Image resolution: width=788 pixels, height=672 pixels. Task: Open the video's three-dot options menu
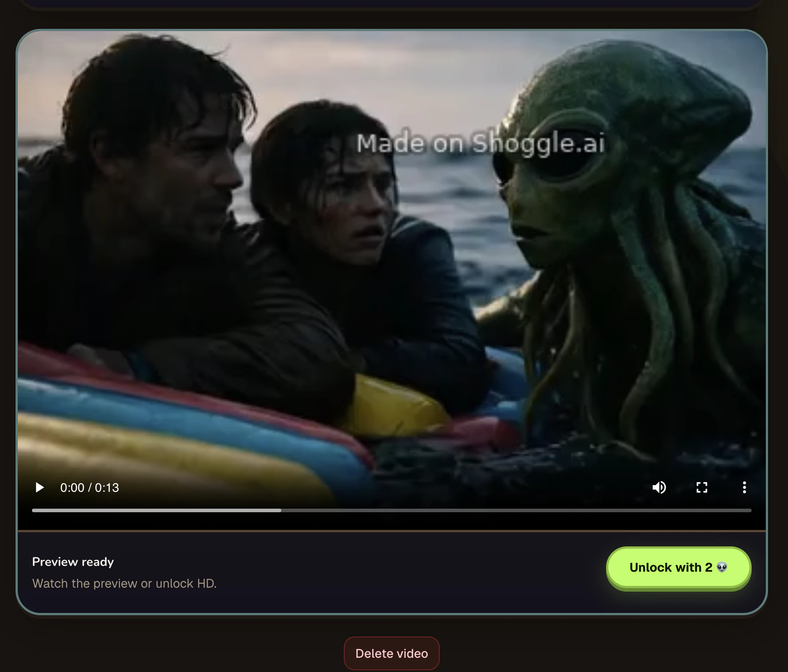[744, 487]
